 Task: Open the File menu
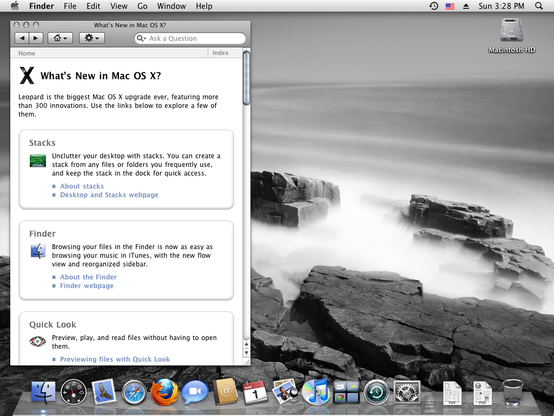pos(70,6)
